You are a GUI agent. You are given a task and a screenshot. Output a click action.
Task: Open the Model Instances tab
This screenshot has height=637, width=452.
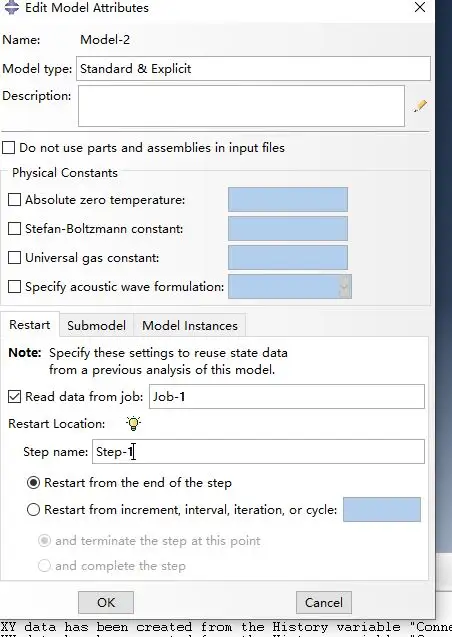tap(190, 325)
